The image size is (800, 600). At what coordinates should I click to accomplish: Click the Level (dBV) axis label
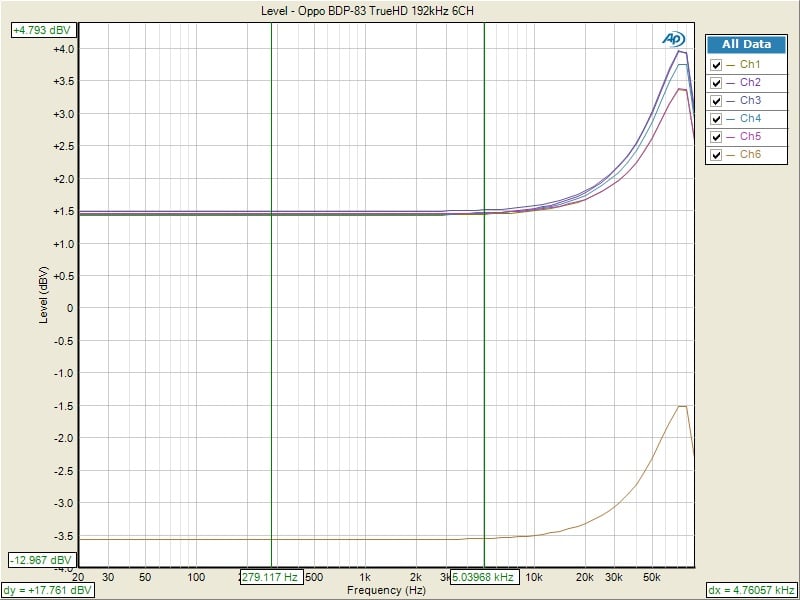42,294
